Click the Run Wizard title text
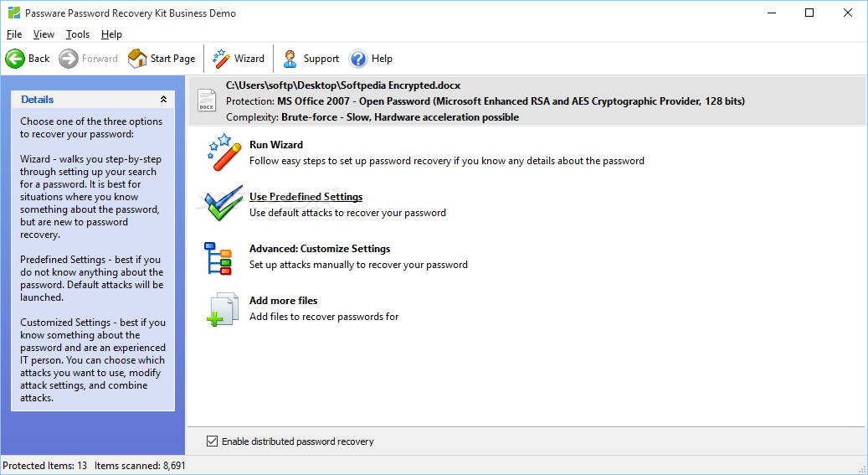868x475 pixels. (x=275, y=145)
